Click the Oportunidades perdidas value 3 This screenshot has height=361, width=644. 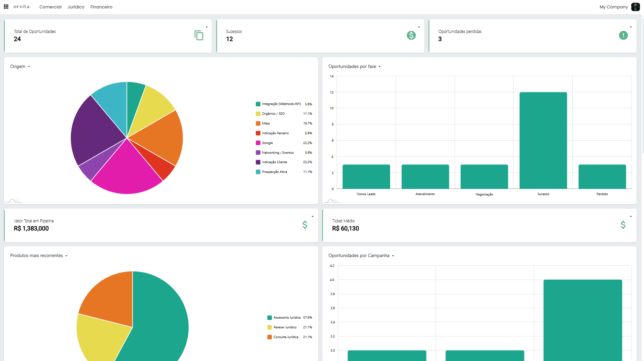pos(440,39)
